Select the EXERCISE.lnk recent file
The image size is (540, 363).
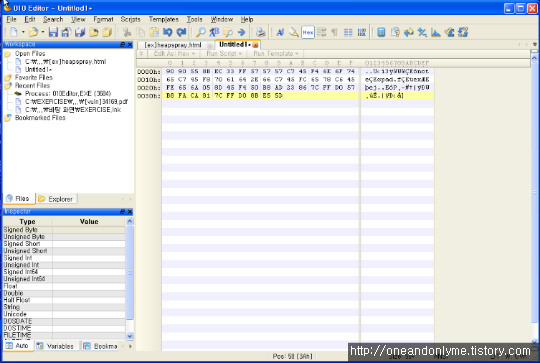[x=73, y=110]
